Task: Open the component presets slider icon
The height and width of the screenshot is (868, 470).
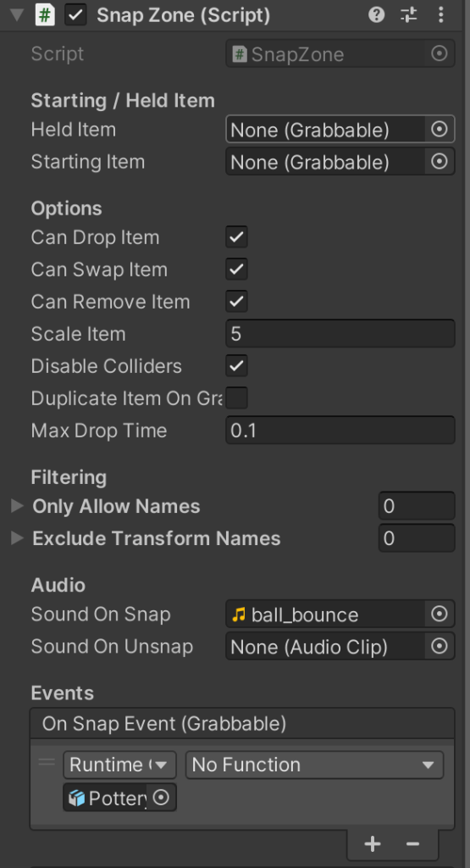Action: [x=409, y=15]
